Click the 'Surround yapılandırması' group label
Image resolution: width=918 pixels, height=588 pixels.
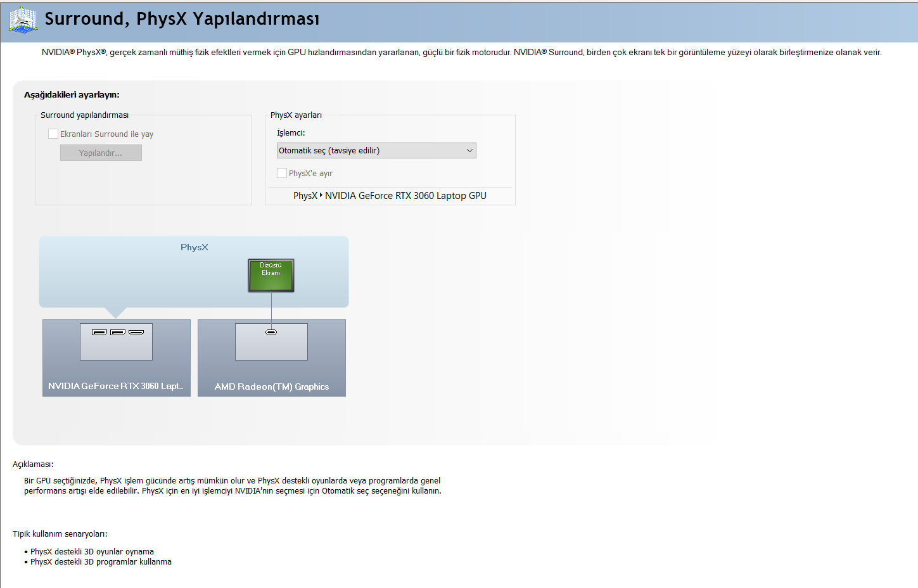84,115
